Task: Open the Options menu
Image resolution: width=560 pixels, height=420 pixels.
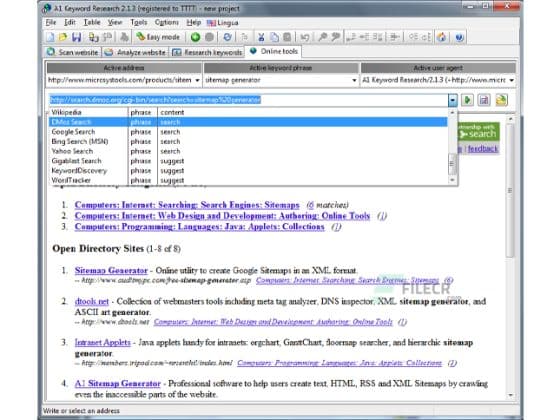Action: pos(166,22)
